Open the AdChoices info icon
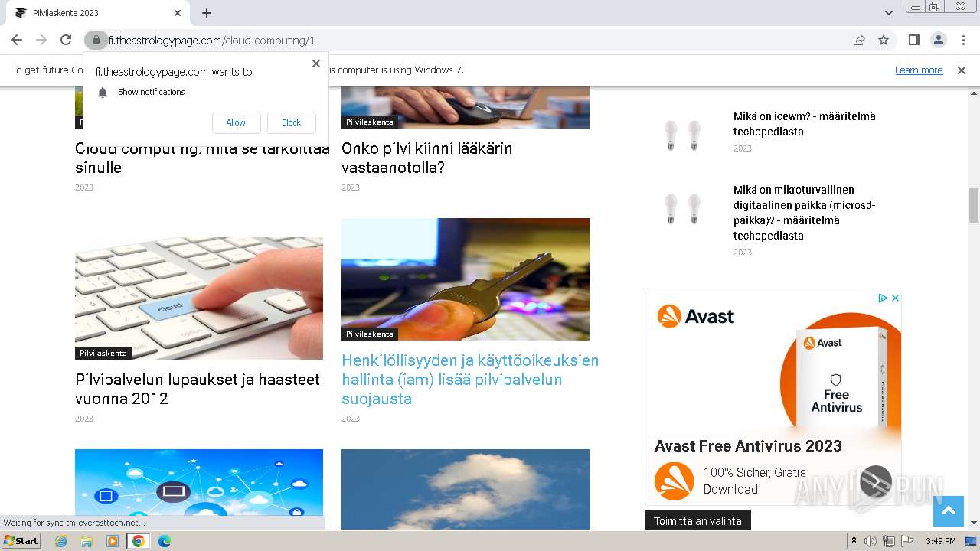Viewport: 980px width, 551px height. pyautogui.click(x=883, y=298)
